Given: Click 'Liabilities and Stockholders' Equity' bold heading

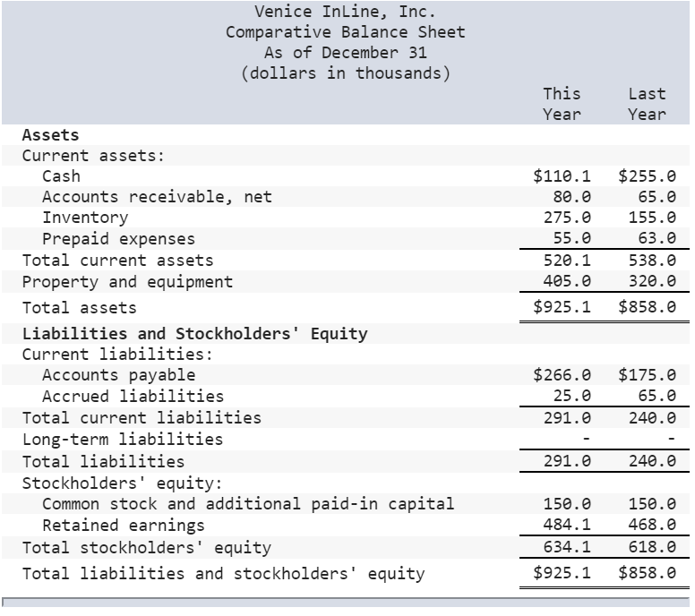Looking at the screenshot, I should click(195, 334).
